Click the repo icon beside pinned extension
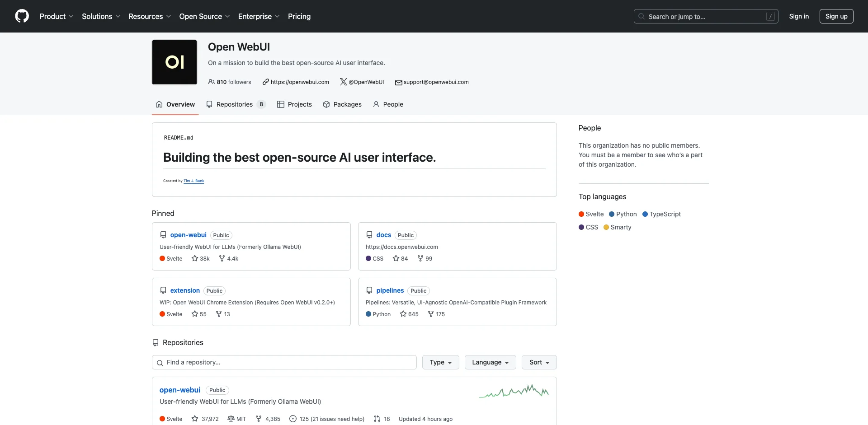Viewport: 868px width, 425px height. [x=163, y=290]
